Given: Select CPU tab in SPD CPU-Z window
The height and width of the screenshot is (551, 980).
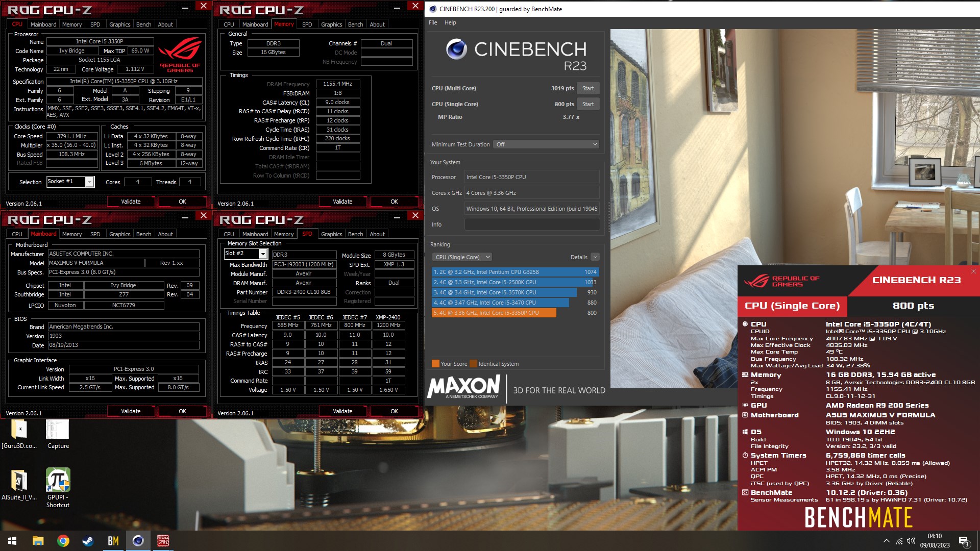Looking at the screenshot, I should [229, 234].
